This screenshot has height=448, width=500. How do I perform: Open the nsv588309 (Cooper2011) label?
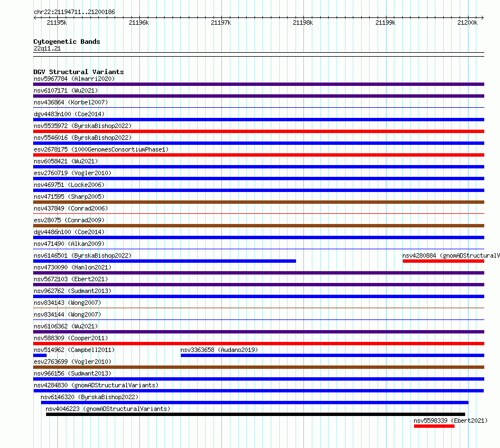(71, 338)
